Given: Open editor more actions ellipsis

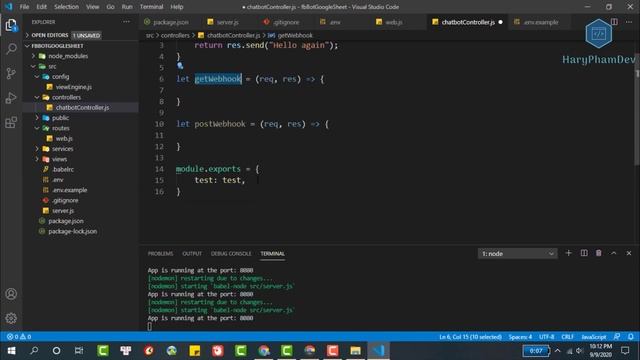Looking at the screenshot, I should [x=629, y=22].
